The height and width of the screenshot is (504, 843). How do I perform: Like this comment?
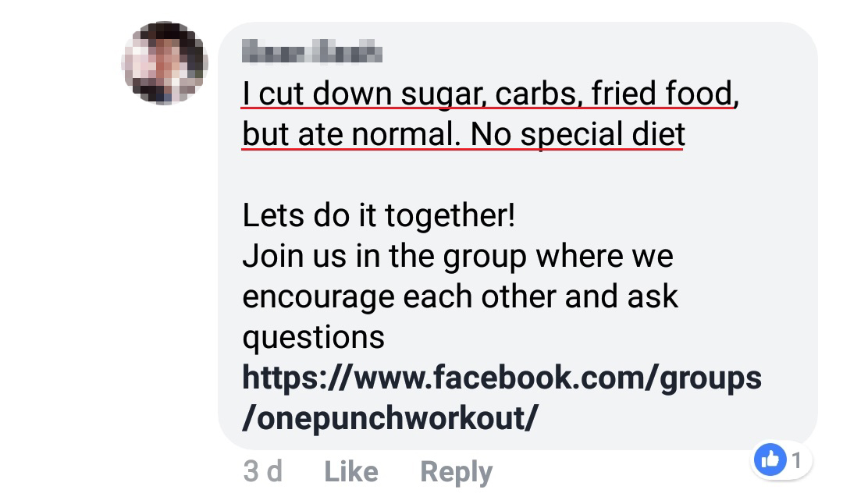coord(351,471)
